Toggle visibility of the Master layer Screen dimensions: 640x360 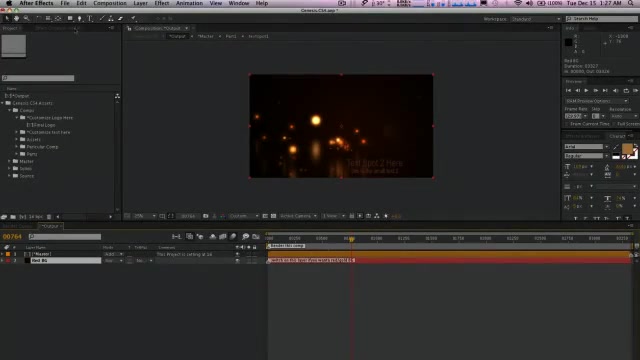237,254
